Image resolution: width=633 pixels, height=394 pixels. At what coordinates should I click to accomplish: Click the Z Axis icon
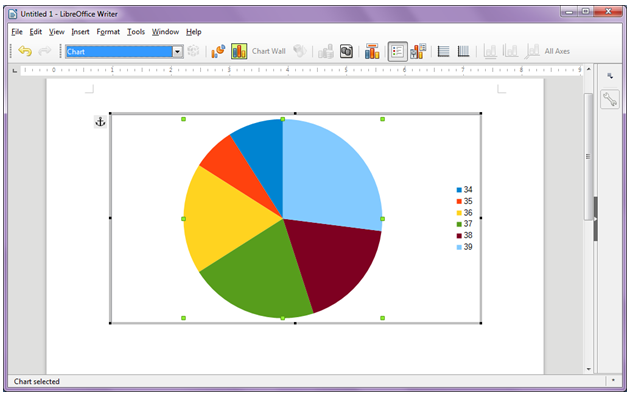pos(532,51)
